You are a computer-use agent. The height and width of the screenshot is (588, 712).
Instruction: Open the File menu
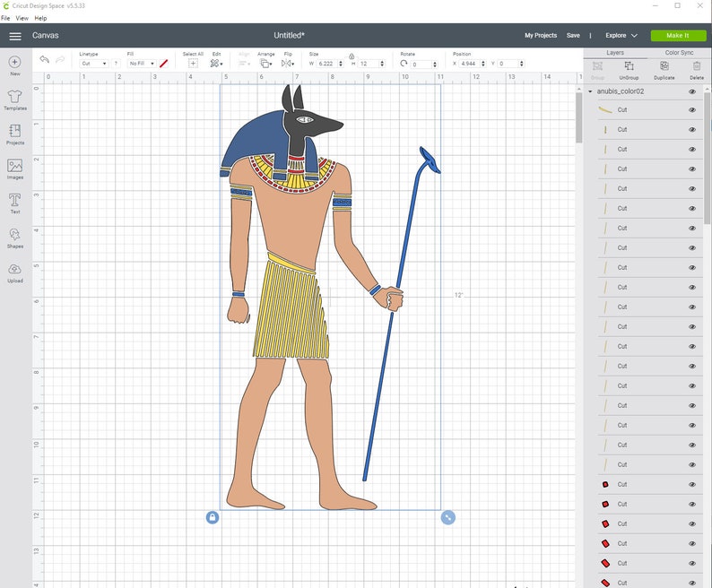point(5,18)
